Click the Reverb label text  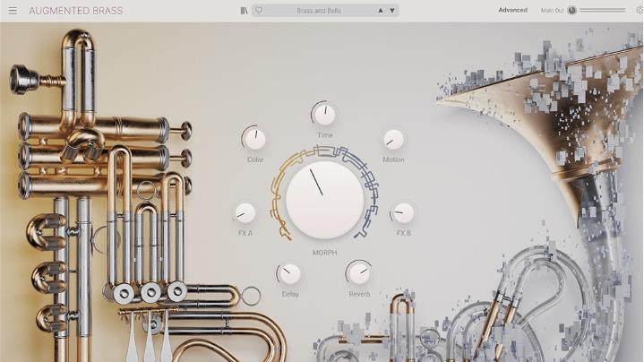point(359,294)
